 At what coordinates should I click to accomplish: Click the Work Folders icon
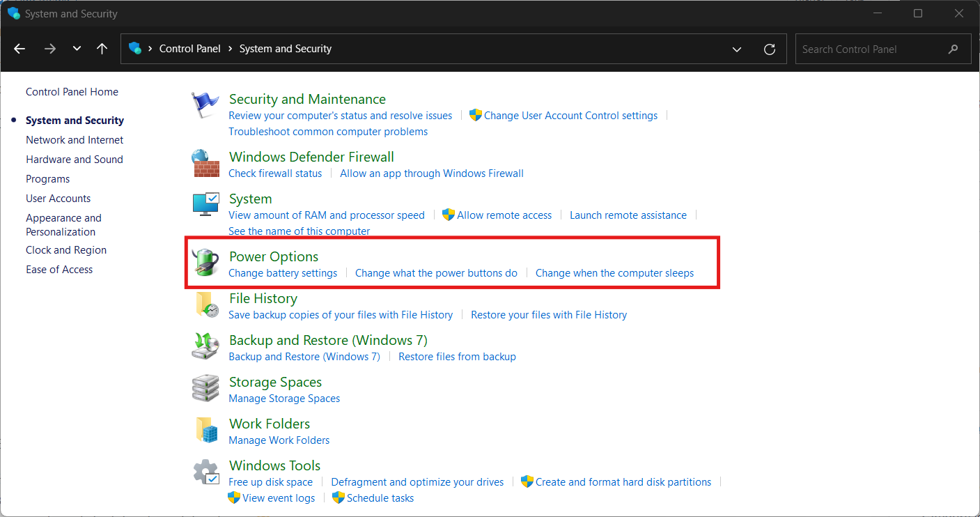coord(207,431)
